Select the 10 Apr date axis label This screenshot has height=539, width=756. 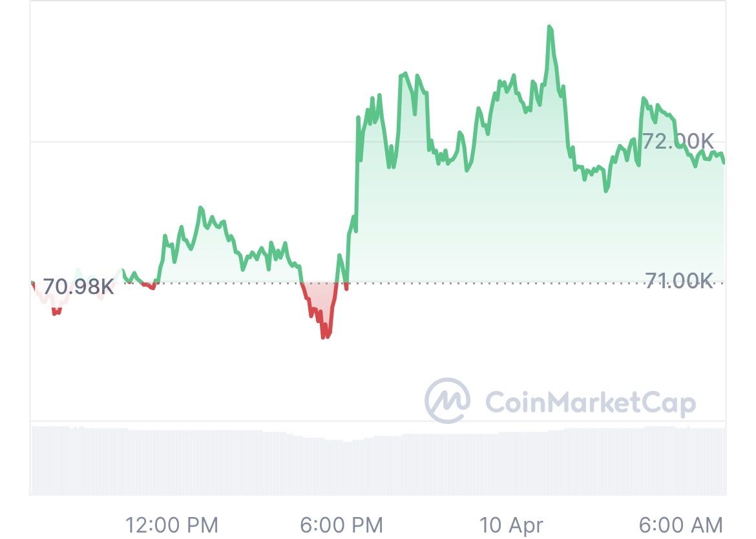(511, 525)
